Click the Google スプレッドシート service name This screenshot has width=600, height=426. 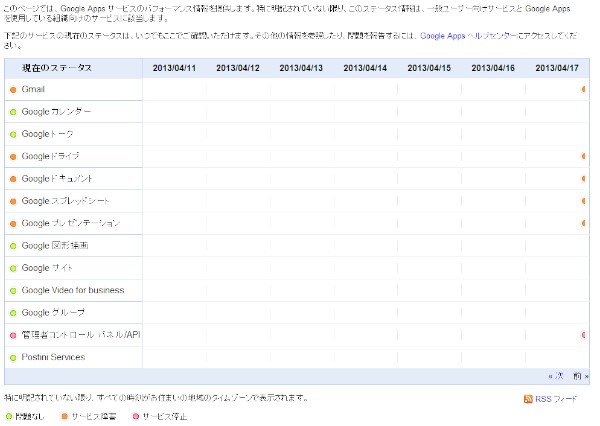click(x=65, y=201)
